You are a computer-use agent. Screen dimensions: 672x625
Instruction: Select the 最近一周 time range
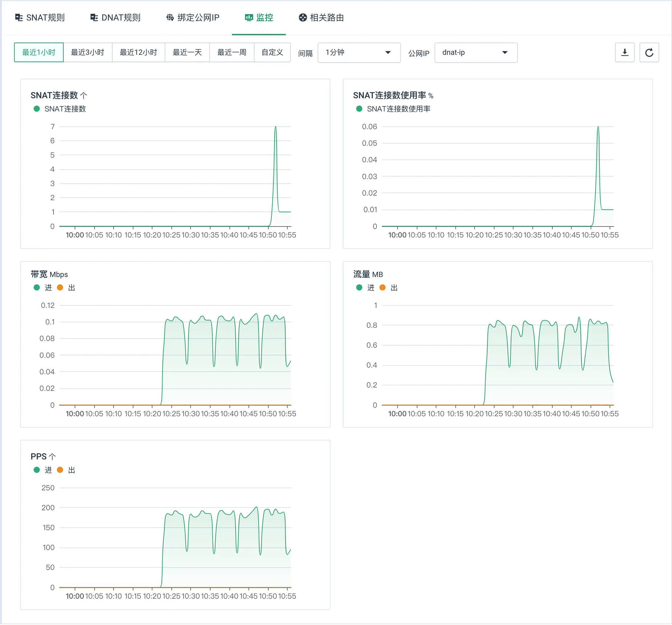tap(232, 52)
